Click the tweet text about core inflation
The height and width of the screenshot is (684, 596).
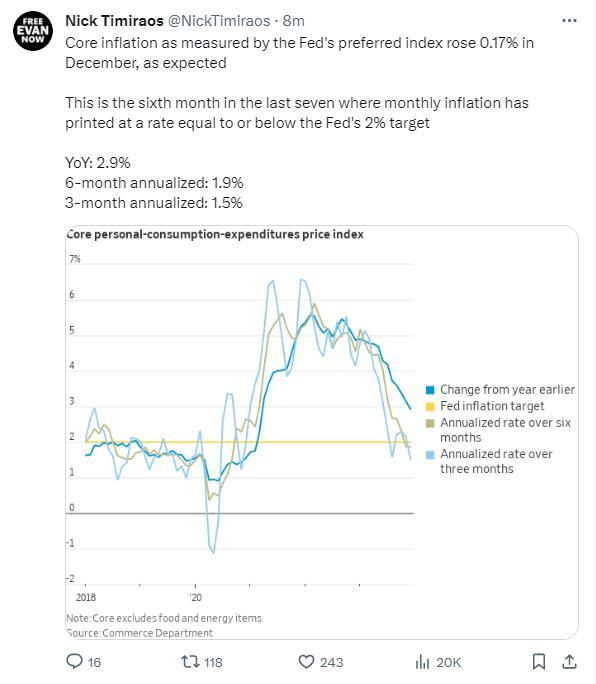pyautogui.click(x=299, y=53)
